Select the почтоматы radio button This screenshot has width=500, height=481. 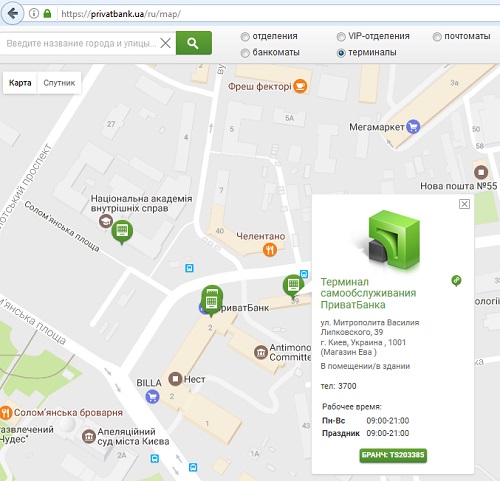tap(437, 37)
